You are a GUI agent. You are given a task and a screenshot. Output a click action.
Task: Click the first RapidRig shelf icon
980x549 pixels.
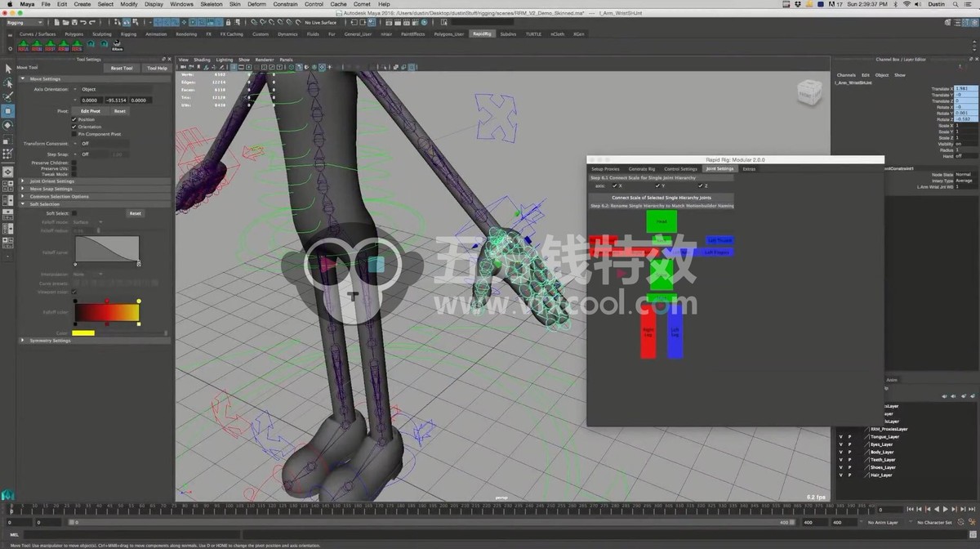(24, 44)
